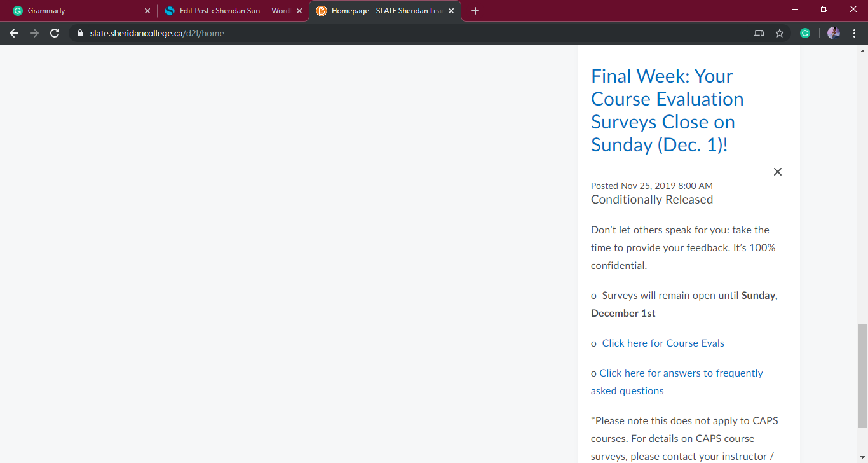Open the Final Week announcement heading link

[667, 111]
